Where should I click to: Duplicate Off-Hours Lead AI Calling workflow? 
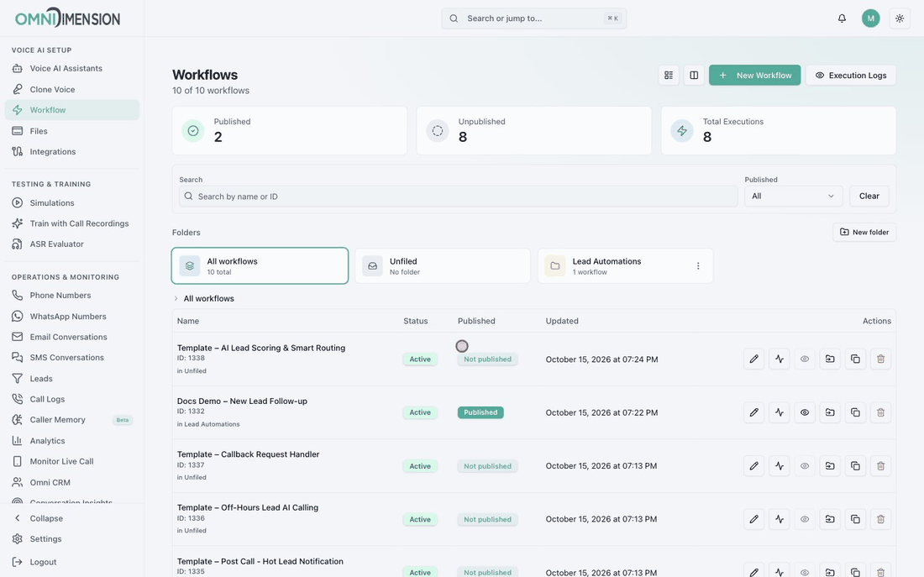pos(855,519)
